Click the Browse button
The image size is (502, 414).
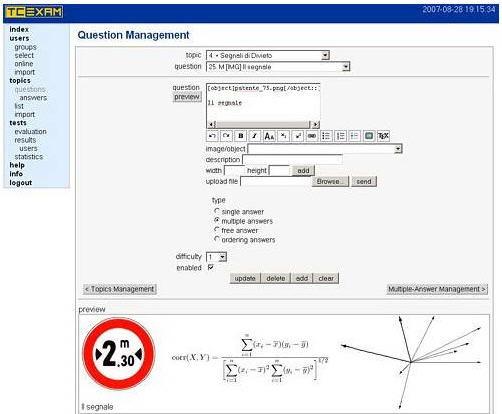click(330, 181)
